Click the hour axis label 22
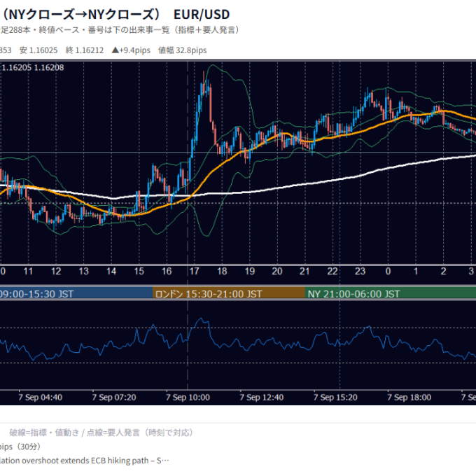The image size is (476, 476). pos(332,271)
